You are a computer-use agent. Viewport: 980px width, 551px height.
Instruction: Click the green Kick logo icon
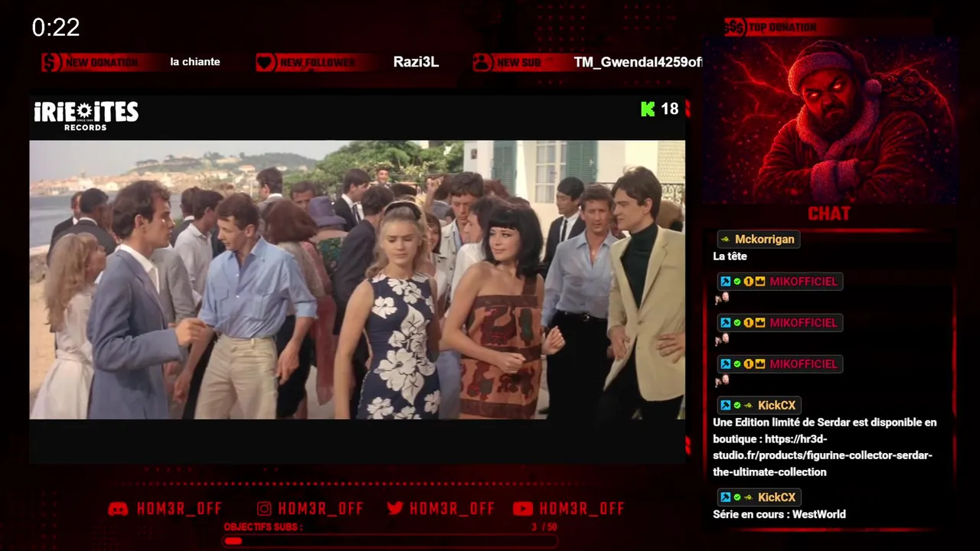648,109
